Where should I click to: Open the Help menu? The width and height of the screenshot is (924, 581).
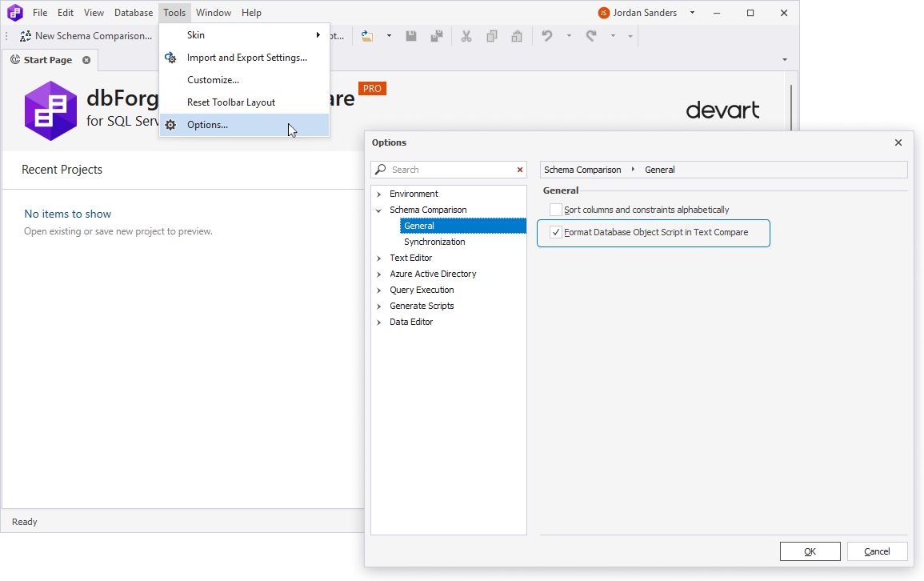251,12
